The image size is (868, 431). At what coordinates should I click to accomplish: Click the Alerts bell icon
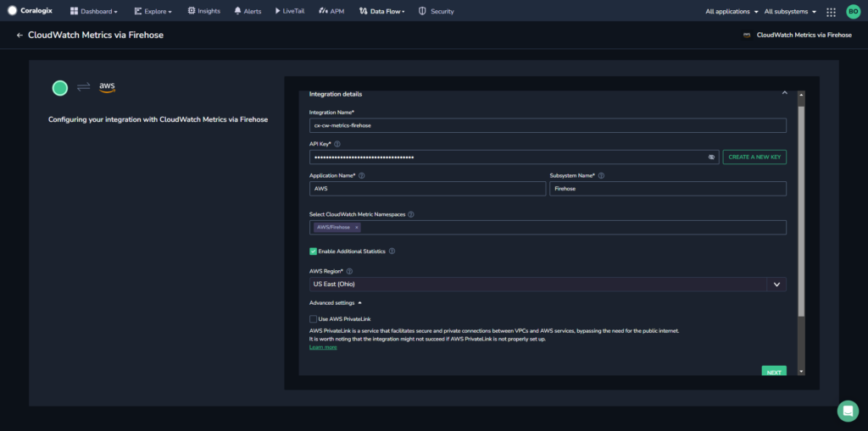[237, 11]
